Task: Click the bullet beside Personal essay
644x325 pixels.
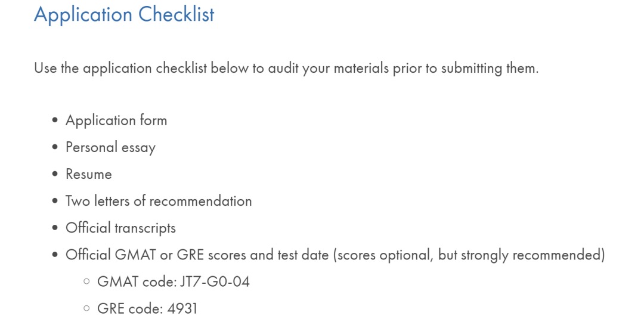Action: click(x=55, y=147)
